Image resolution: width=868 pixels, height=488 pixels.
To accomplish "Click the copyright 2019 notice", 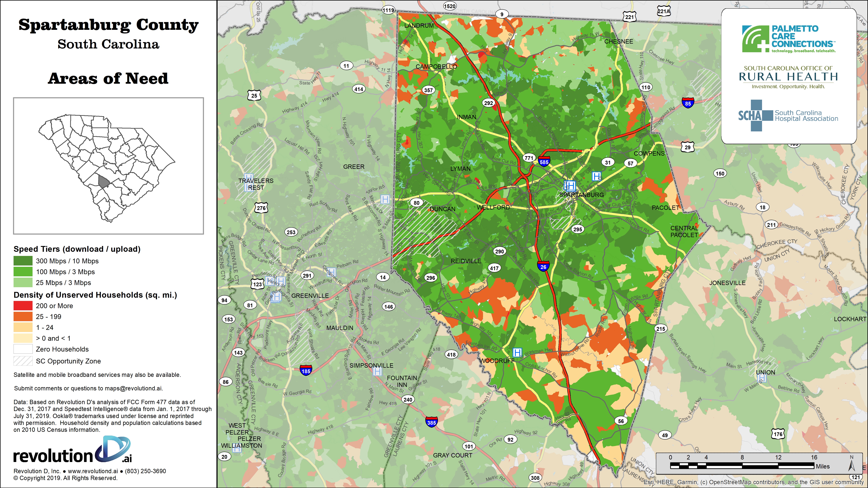I will (65, 478).
